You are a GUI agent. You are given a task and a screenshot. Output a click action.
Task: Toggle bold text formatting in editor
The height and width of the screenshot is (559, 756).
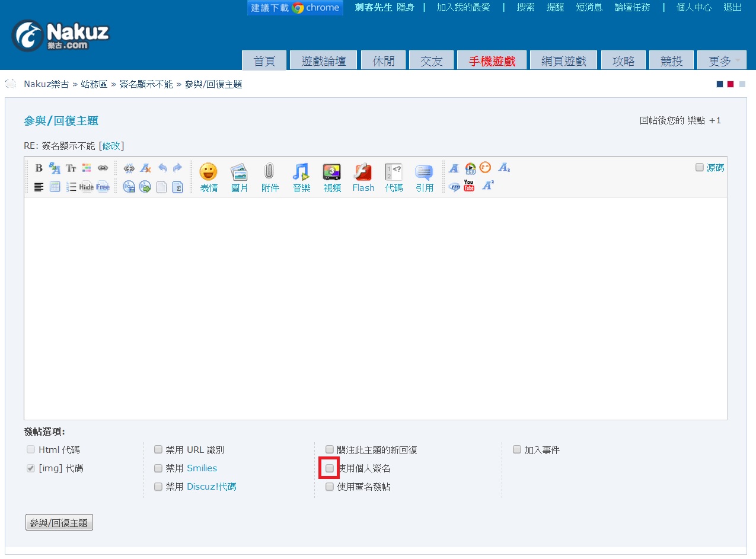(39, 168)
